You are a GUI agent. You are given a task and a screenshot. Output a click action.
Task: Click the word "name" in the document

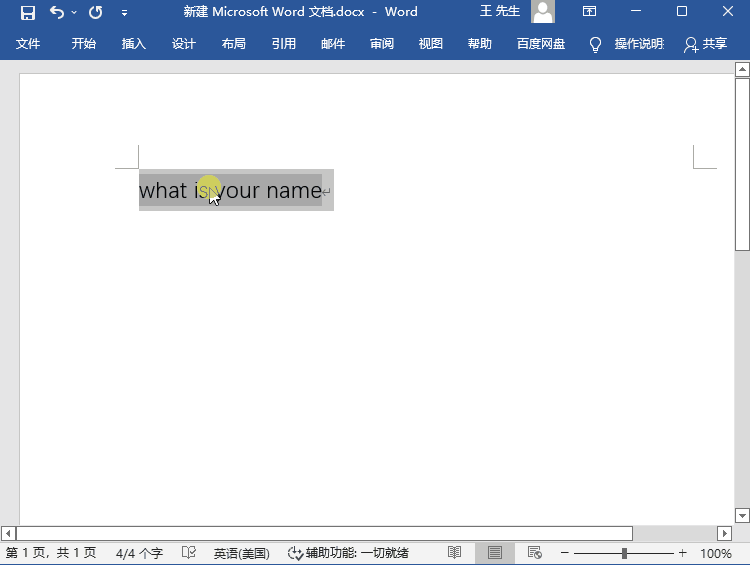[294, 191]
